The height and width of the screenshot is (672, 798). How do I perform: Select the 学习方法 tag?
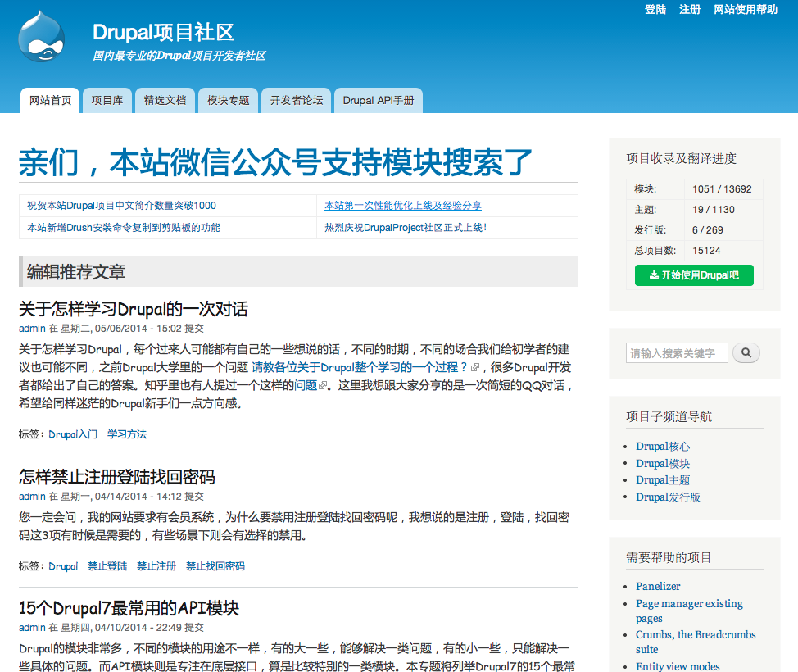click(127, 434)
